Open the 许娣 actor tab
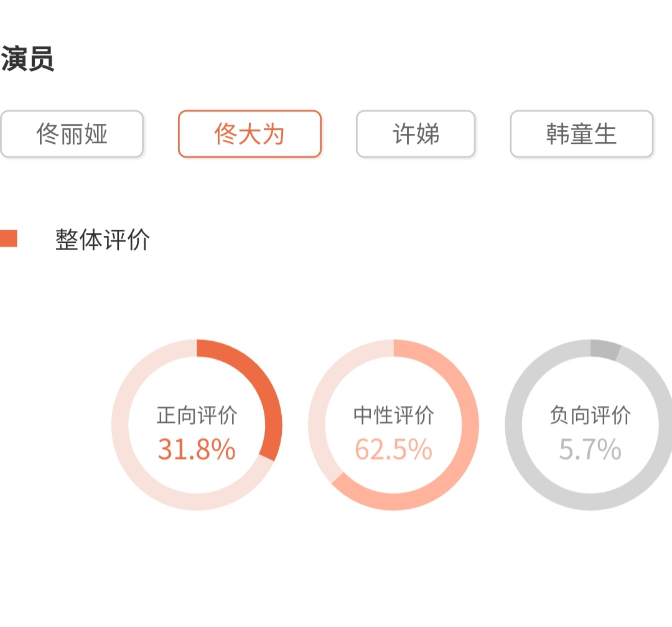This screenshot has width=672, height=627. coord(416,134)
